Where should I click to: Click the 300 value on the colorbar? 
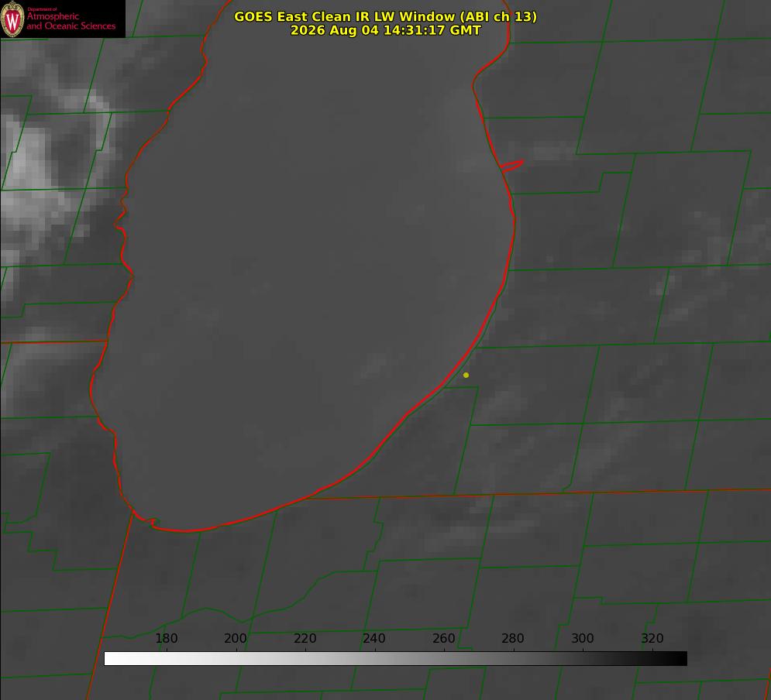click(x=583, y=638)
